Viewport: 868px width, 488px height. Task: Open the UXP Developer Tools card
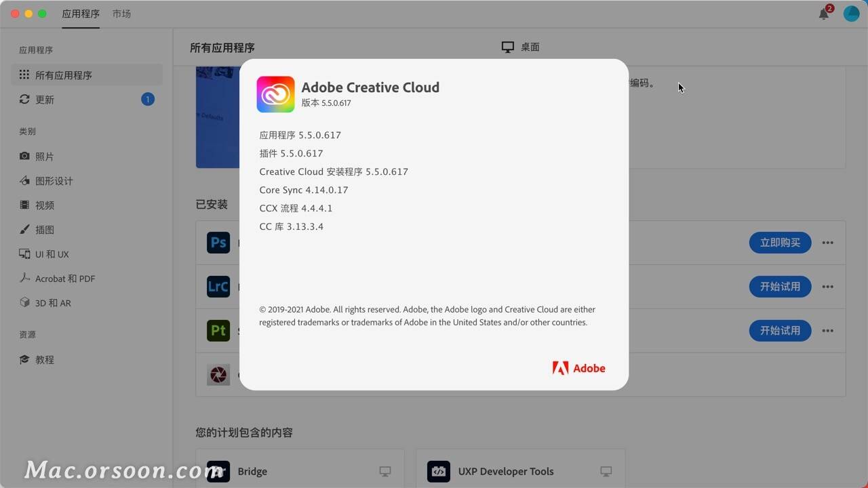520,468
